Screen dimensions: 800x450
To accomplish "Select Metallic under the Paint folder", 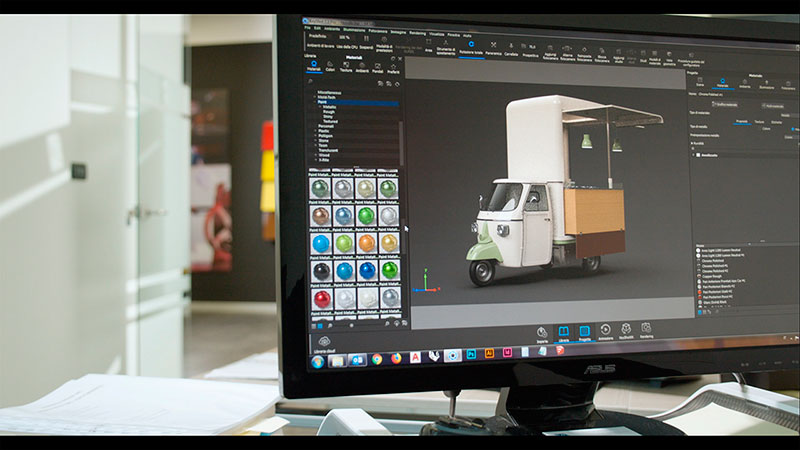I will (326, 108).
